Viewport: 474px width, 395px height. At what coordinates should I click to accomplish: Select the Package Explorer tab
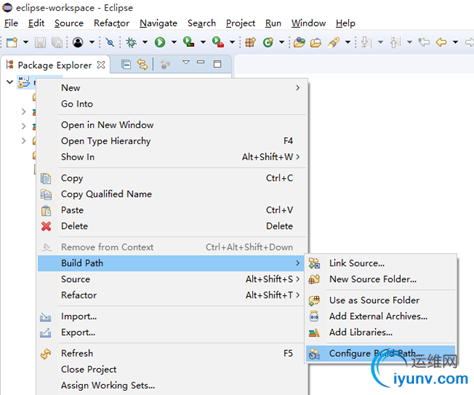click(x=55, y=65)
